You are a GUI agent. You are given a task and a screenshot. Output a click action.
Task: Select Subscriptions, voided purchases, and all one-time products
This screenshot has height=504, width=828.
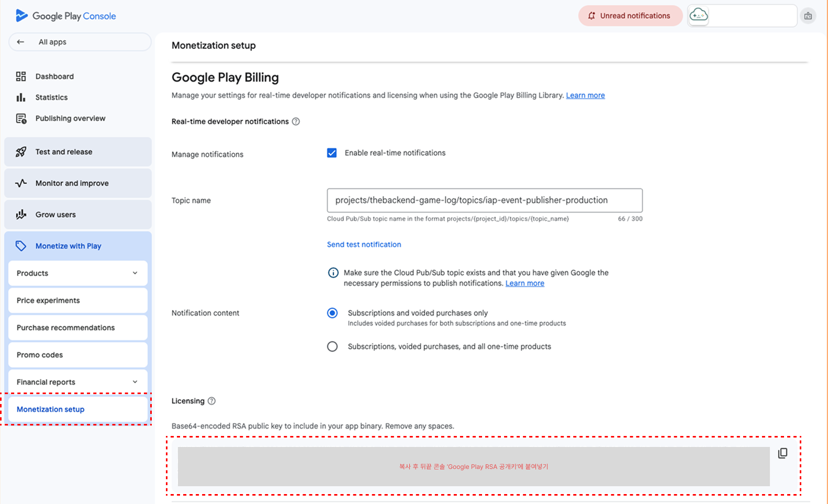[x=332, y=346]
